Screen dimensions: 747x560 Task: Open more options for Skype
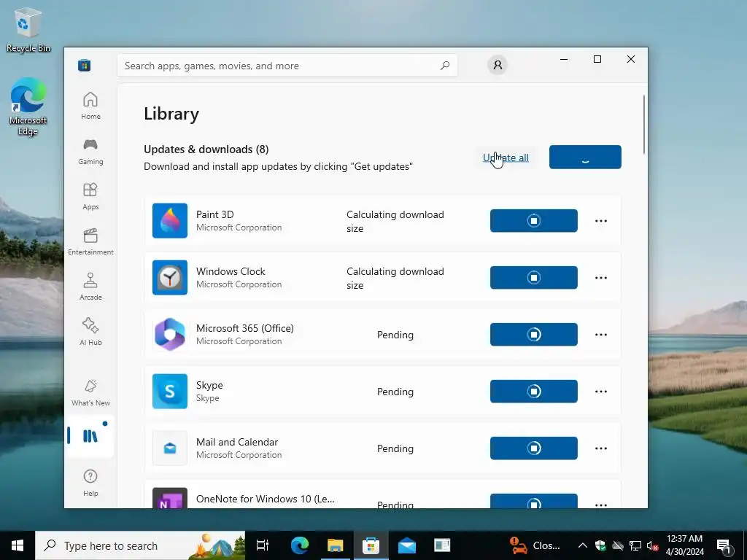point(601,392)
